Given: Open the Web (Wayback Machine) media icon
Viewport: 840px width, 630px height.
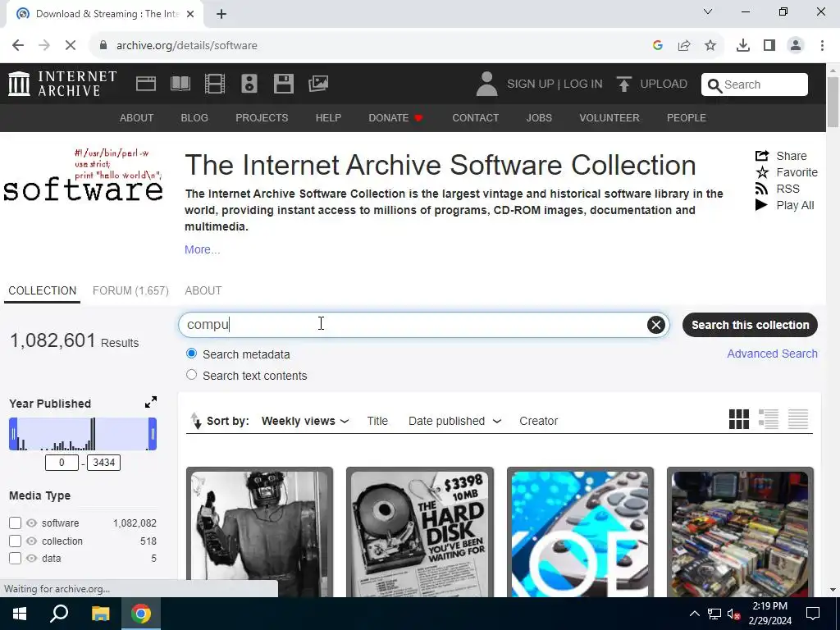Looking at the screenshot, I should coord(146,84).
